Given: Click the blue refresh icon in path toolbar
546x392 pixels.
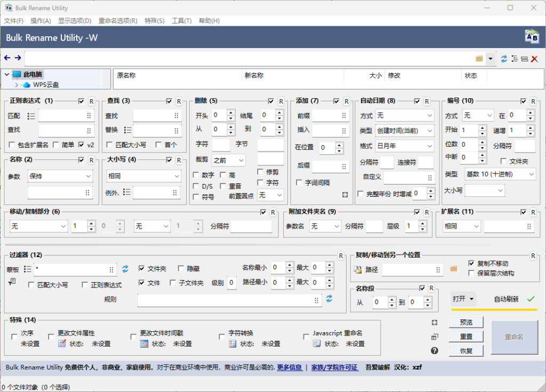Looking at the screenshot, I should pyautogui.click(x=504, y=59).
